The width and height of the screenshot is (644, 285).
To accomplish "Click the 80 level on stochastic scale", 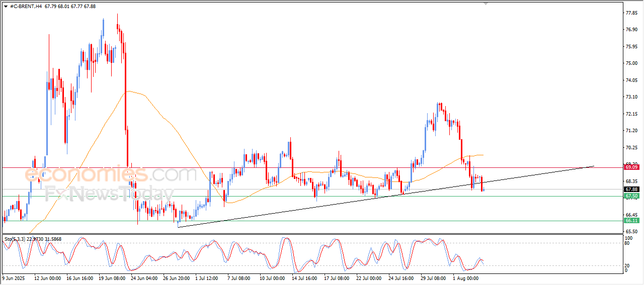I will 627,243.
